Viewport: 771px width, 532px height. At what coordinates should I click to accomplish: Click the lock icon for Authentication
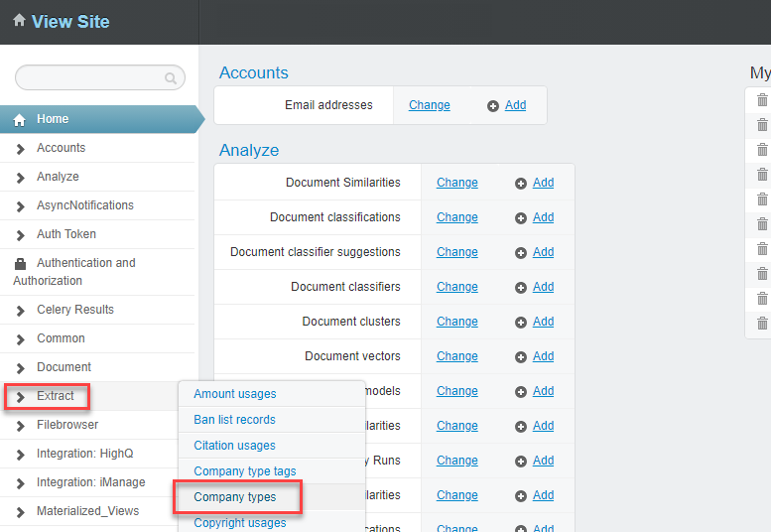[20, 264]
